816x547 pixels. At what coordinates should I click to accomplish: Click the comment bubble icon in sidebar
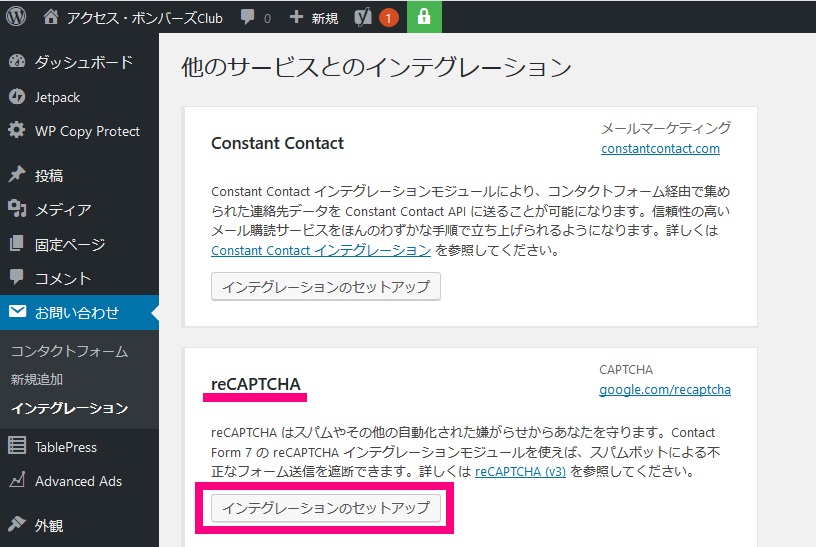17,277
